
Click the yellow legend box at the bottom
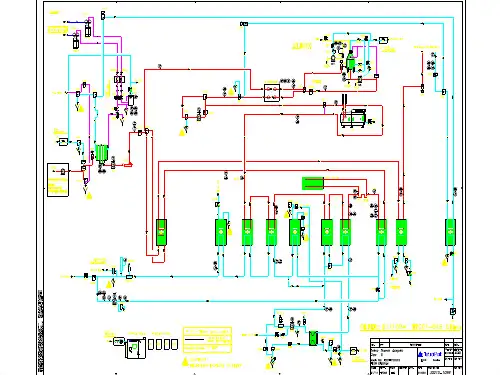pos(207,340)
